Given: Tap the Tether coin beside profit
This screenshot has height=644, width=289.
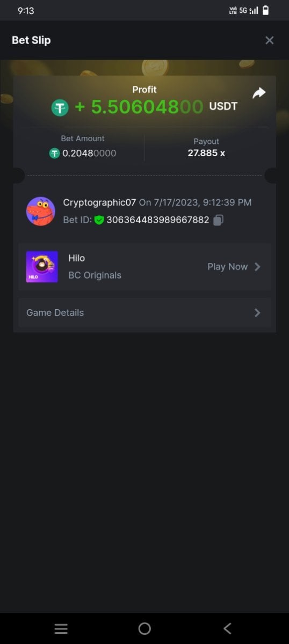Looking at the screenshot, I should [60, 108].
